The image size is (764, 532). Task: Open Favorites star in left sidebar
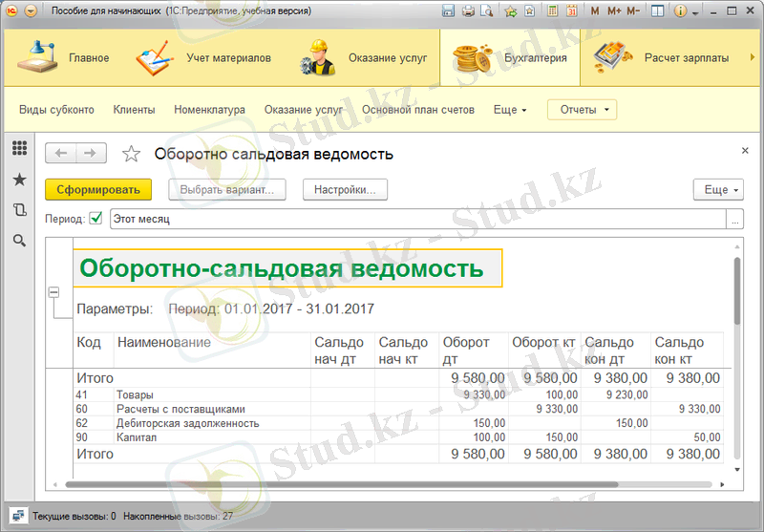click(x=19, y=180)
